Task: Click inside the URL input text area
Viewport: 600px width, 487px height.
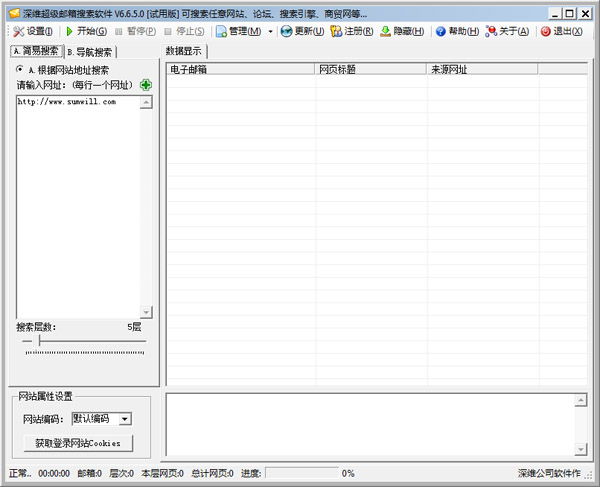Action: pyautogui.click(x=78, y=200)
